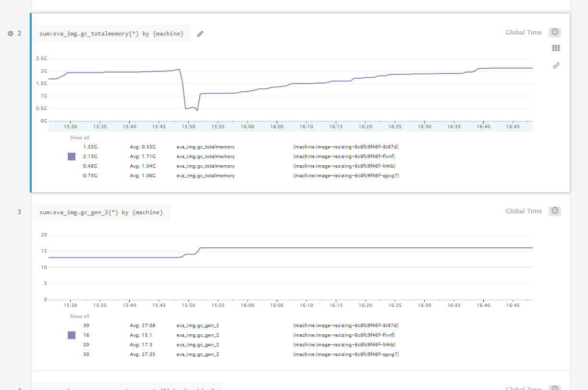
Task: Click Avg: 1.06G value in memory legend
Action: point(143,176)
